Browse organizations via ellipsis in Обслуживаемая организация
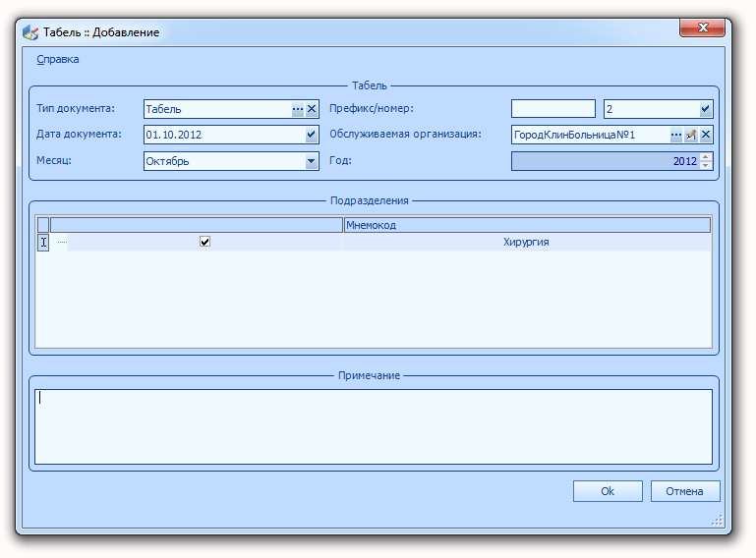Viewport: 756px width, 558px height. click(x=676, y=135)
